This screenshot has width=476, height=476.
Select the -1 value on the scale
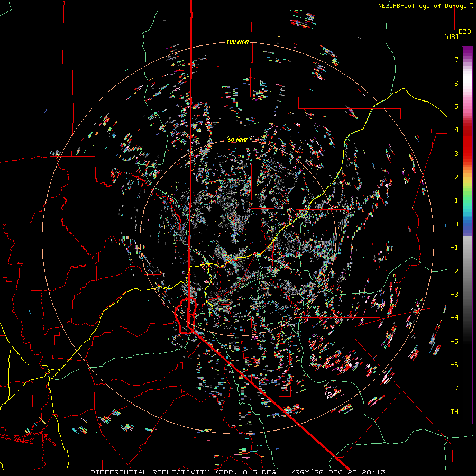(454, 248)
